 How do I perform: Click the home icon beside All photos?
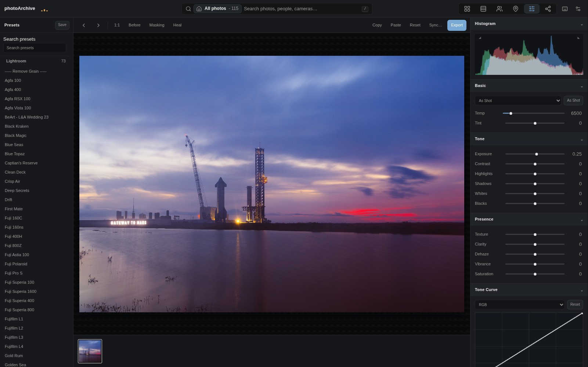point(199,9)
